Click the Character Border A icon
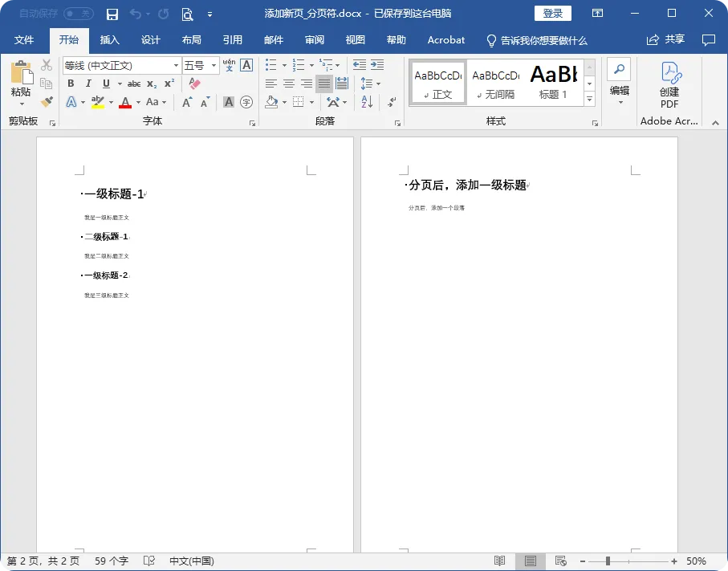The width and height of the screenshot is (728, 571). coord(246,65)
